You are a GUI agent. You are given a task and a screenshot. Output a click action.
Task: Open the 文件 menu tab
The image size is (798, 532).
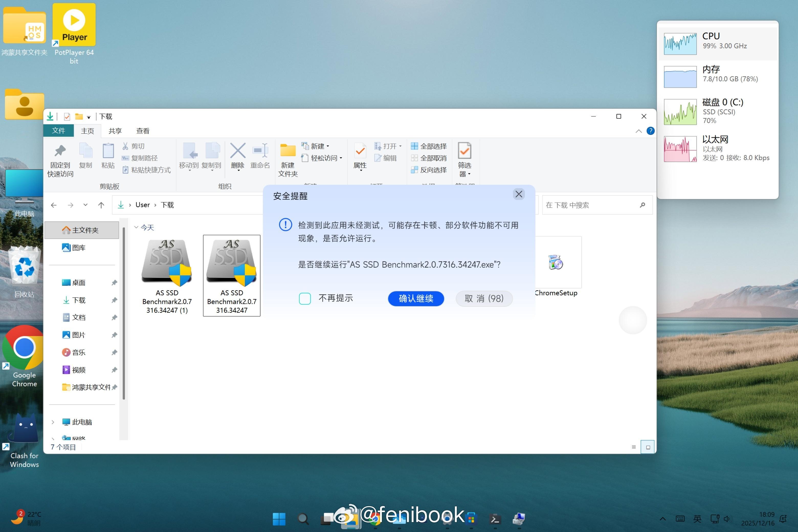[58, 131]
